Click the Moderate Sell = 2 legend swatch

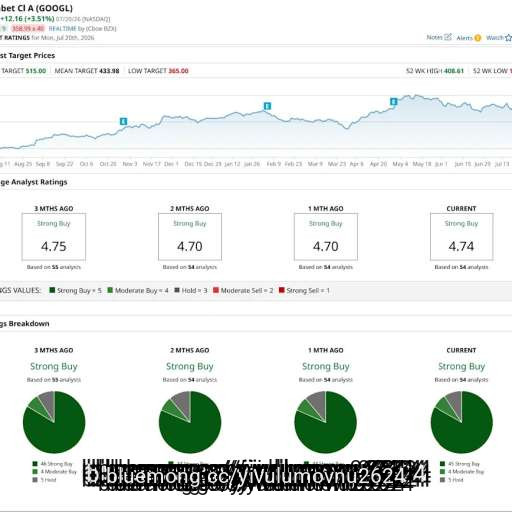216,290
